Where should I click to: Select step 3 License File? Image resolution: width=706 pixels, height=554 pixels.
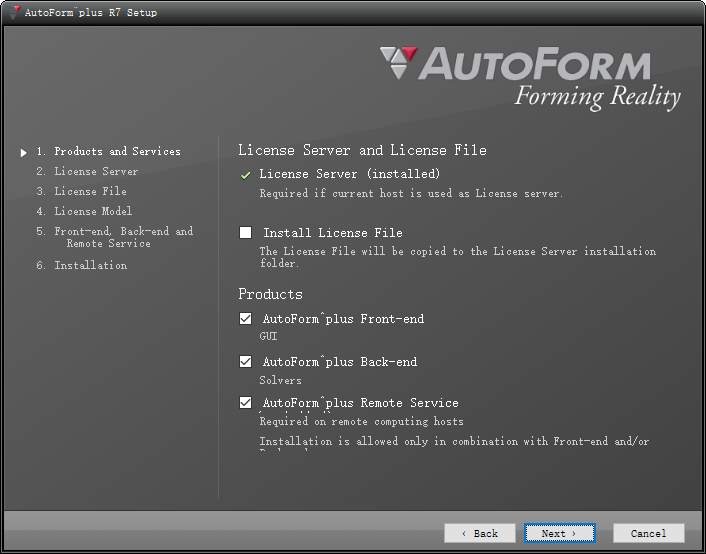tap(81, 191)
